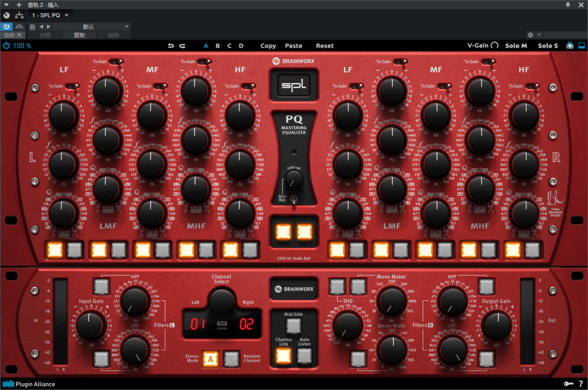This screenshot has height=390, width=588.
Task: Click the pin icon in title bar
Action: (x=568, y=5)
